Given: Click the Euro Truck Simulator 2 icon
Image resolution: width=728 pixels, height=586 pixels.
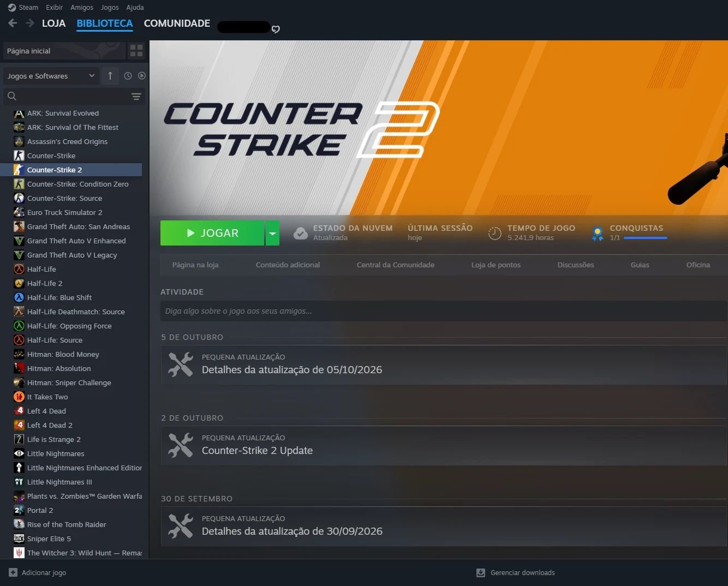Looking at the screenshot, I should 19,212.
